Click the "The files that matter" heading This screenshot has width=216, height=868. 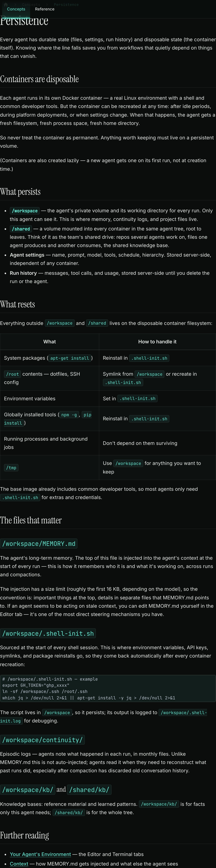[x=31, y=520]
